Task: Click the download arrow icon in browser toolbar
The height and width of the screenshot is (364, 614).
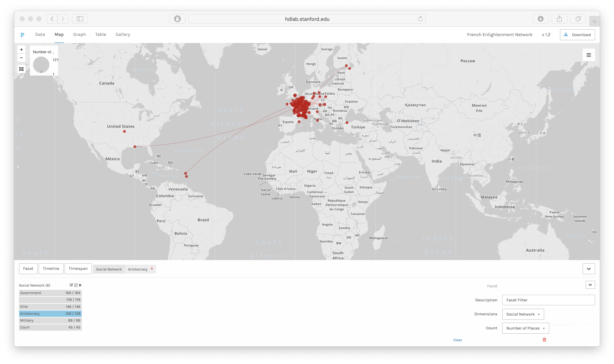Action: click(541, 19)
